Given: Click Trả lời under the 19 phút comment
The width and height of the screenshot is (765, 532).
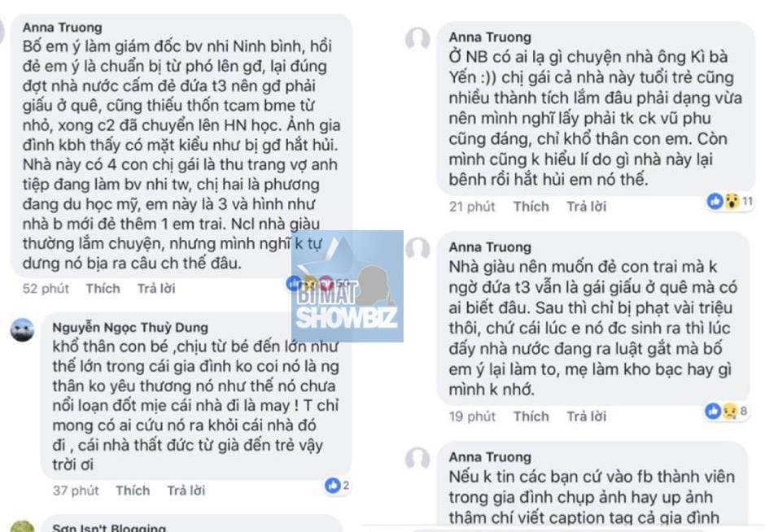Looking at the screenshot, I should tap(587, 416).
